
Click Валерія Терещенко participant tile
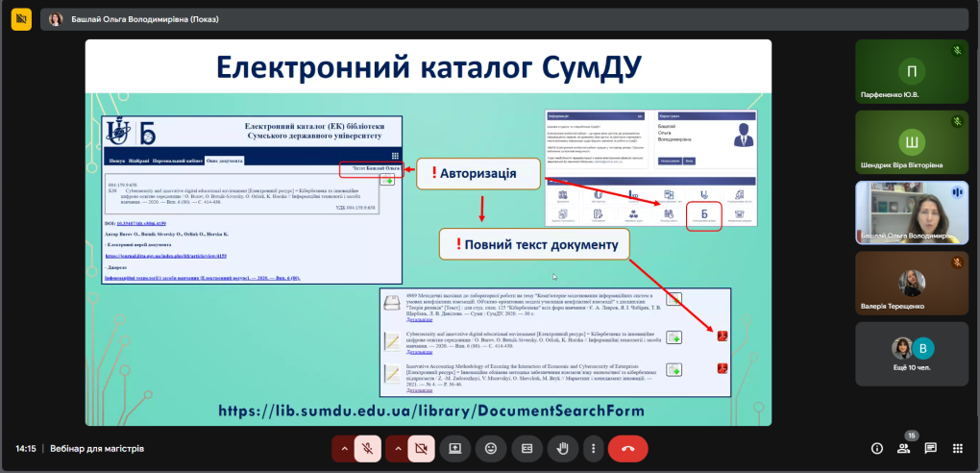pos(911,284)
